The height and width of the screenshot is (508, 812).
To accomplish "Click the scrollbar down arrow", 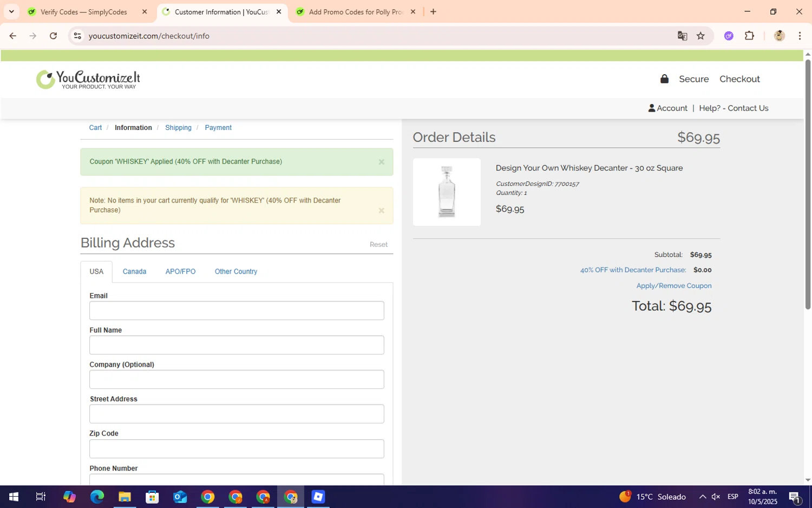I will (808, 480).
